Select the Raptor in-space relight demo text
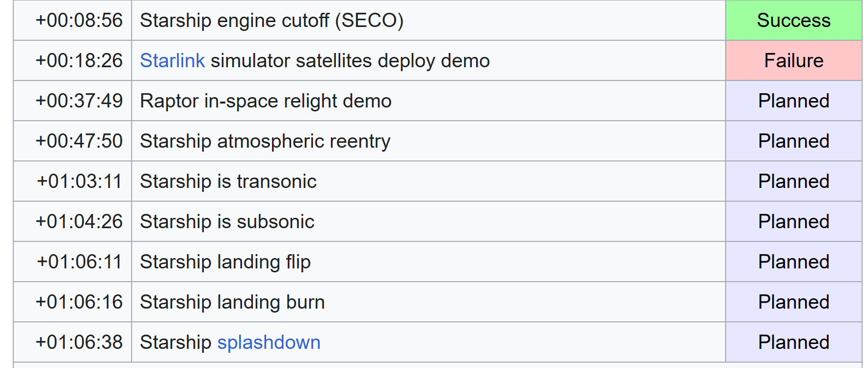This screenshot has width=868, height=368. pyautogui.click(x=266, y=101)
